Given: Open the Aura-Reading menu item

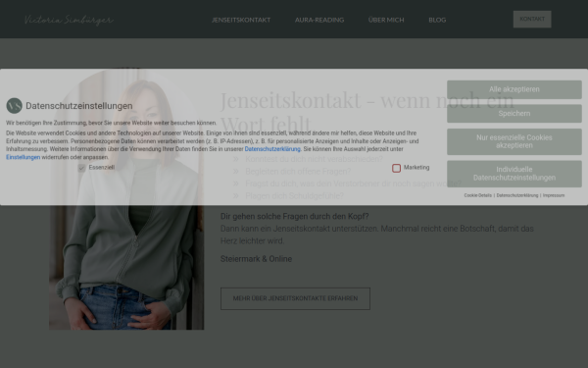Looking at the screenshot, I should [319, 20].
